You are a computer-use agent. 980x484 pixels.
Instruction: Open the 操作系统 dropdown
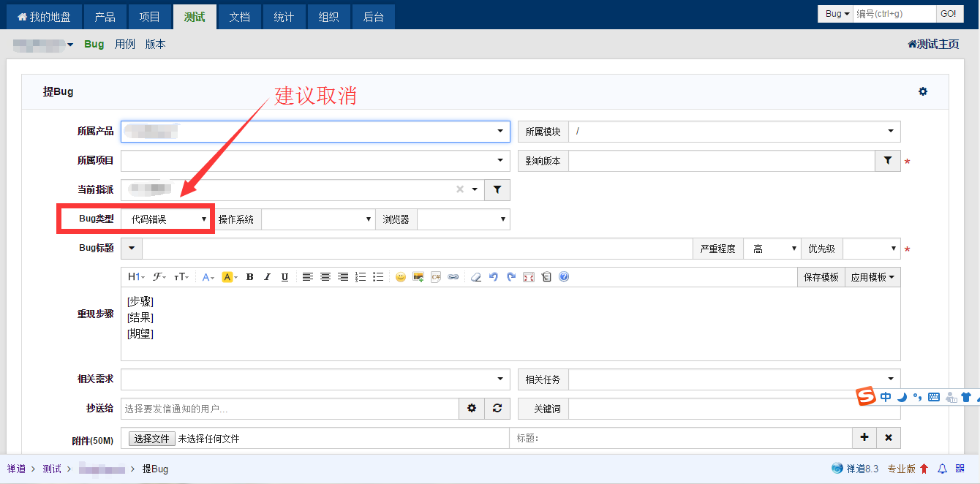[318, 219]
